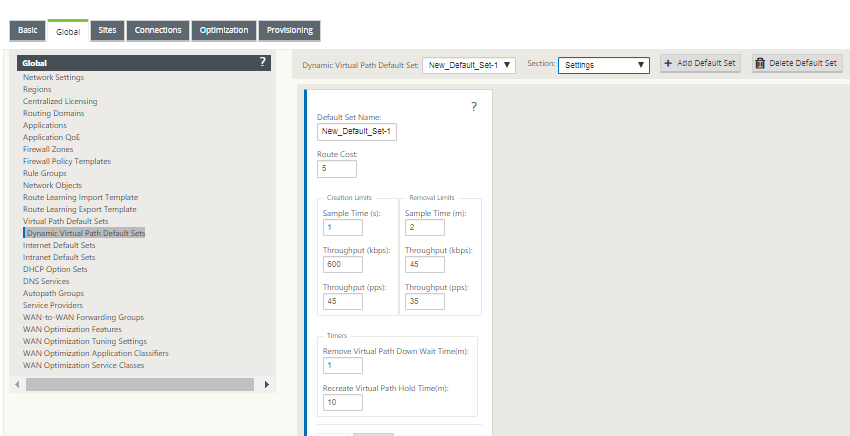Viewport: 850px width, 436px height.
Task: Open the Section dropdown
Action: 604,65
